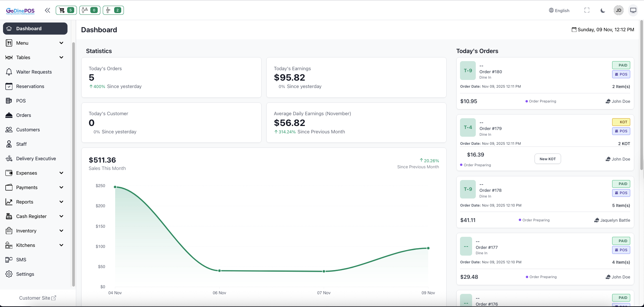This screenshot has height=307, width=644.
Task: Expand the Menu sidebar section
Action: point(35,43)
